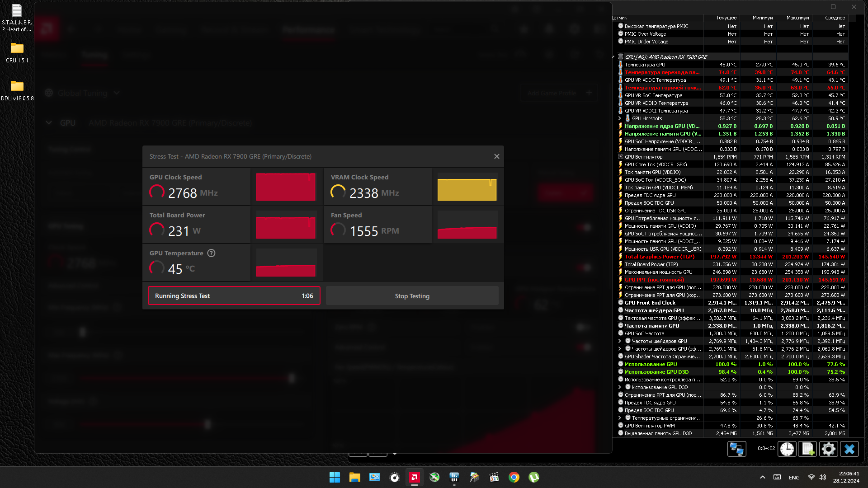The image size is (868, 488).
Task: Launch uTorrent from the taskbar
Action: [x=534, y=477]
